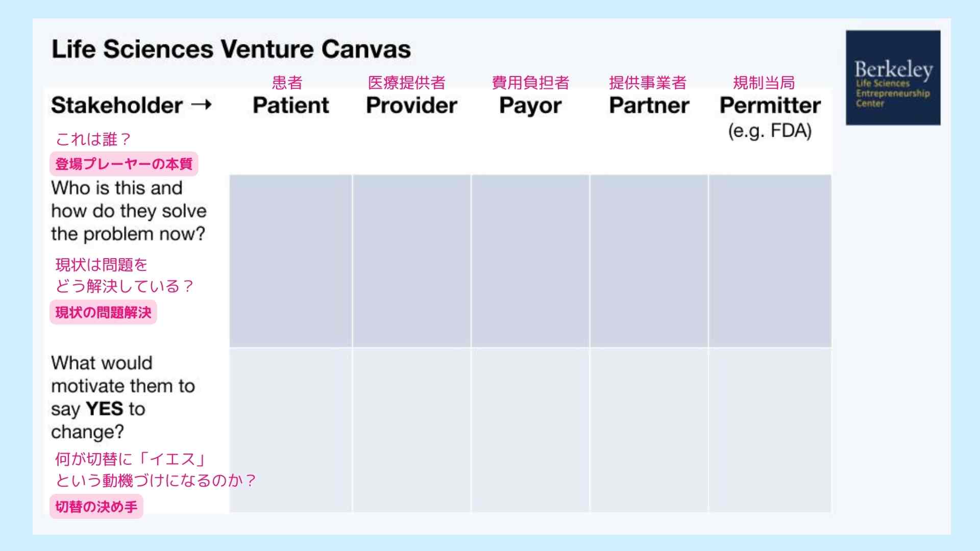Click the Patient cell in the YES-to-change row

pyautogui.click(x=290, y=431)
